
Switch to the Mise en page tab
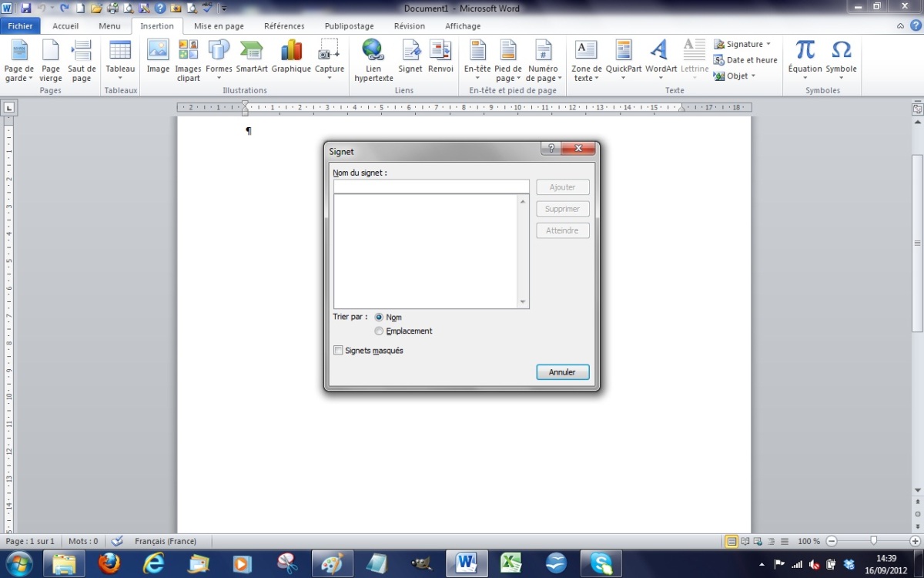click(x=219, y=26)
